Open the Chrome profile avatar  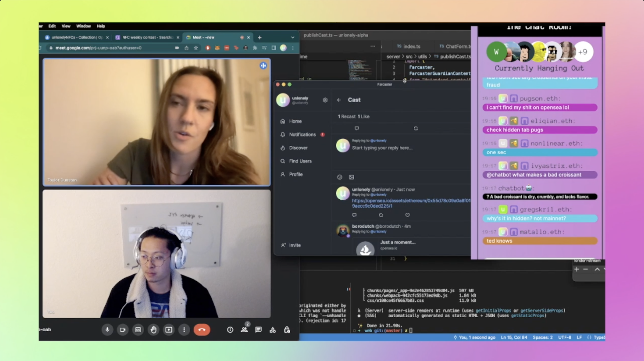click(x=283, y=48)
